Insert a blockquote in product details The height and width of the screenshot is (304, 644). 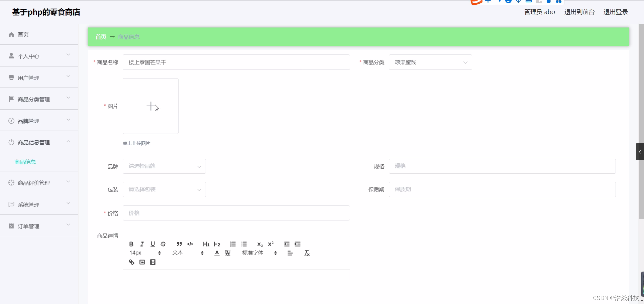pyautogui.click(x=179, y=244)
